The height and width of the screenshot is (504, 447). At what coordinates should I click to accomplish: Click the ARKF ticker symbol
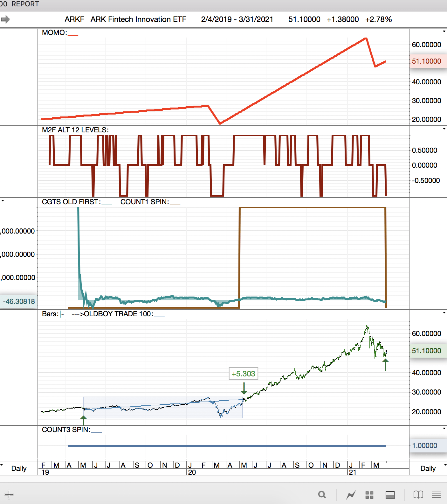tap(74, 19)
